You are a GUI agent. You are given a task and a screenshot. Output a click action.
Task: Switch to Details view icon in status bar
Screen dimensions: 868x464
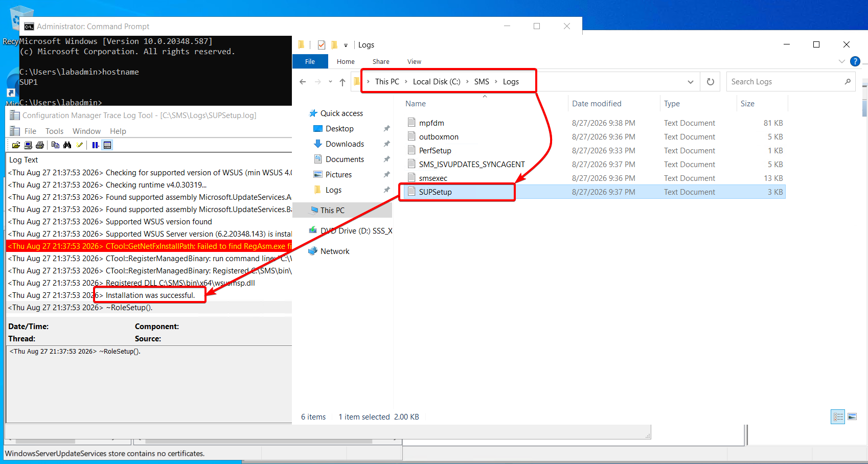tap(838, 417)
